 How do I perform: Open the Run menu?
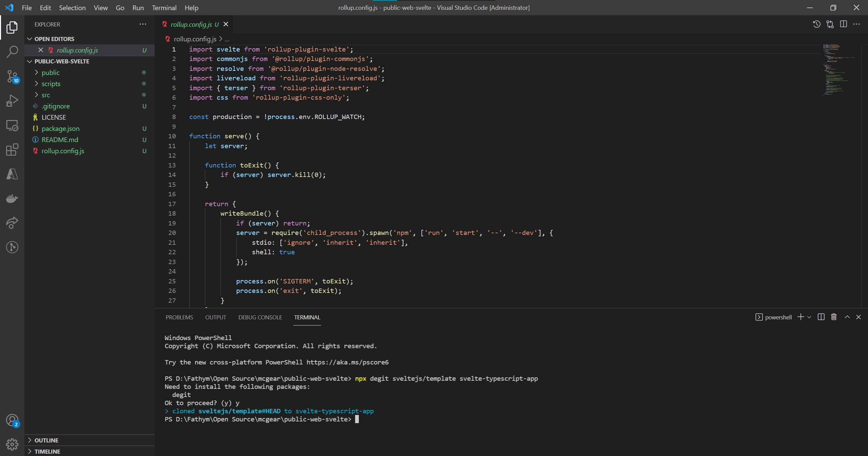138,7
